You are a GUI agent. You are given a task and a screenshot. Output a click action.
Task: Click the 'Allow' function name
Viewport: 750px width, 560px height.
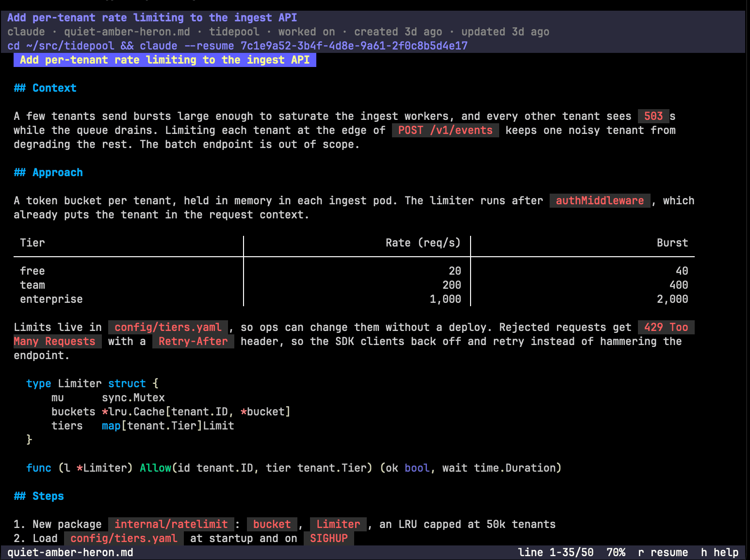click(155, 468)
